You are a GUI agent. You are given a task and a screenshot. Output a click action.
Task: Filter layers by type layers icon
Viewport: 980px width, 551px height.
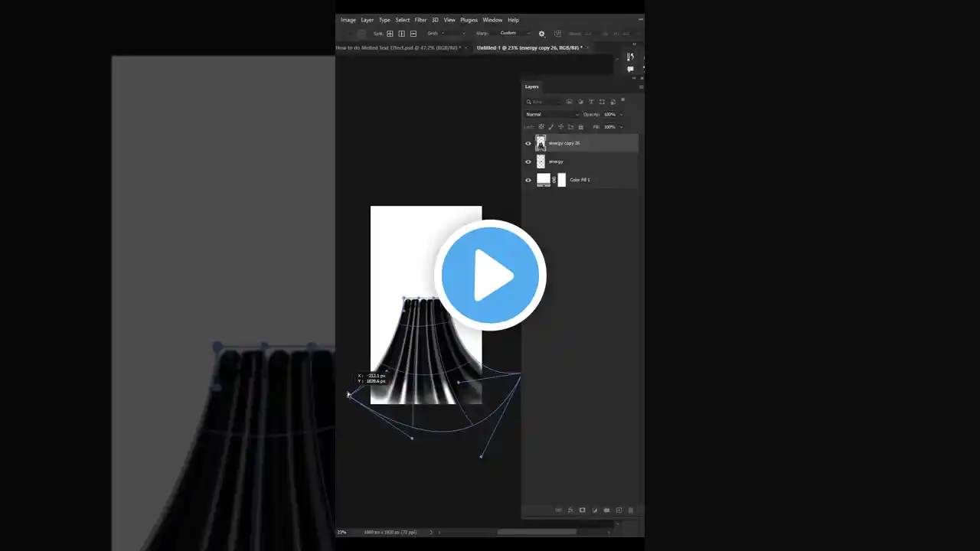pos(591,102)
